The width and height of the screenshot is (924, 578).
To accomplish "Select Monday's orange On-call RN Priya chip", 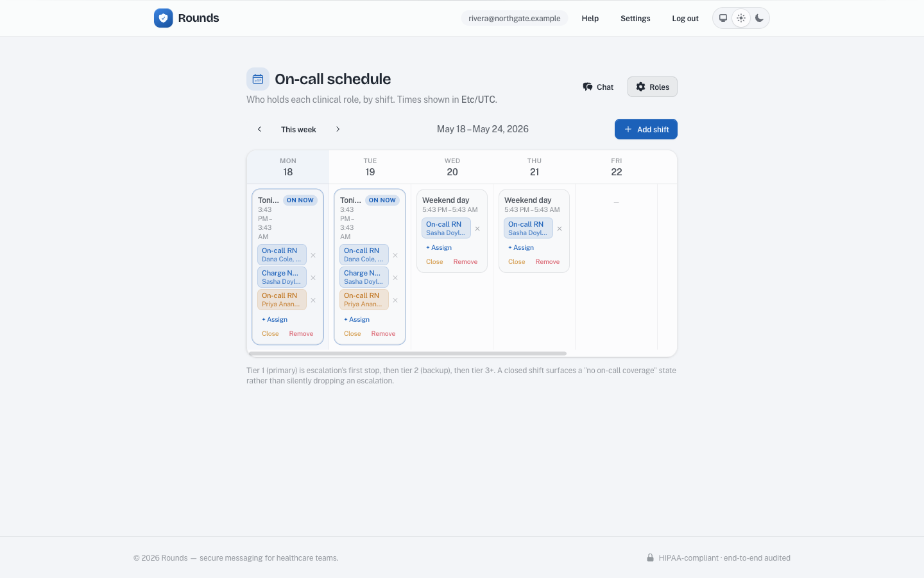I will [282, 300].
